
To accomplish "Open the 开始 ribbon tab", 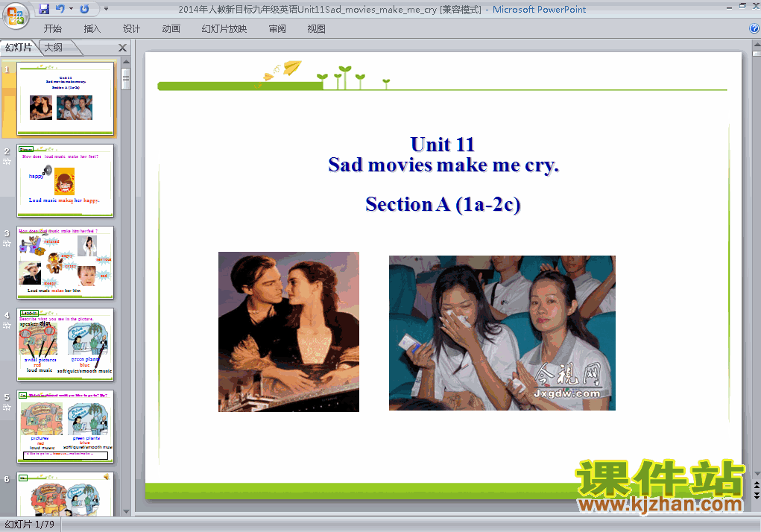I will pos(52,29).
